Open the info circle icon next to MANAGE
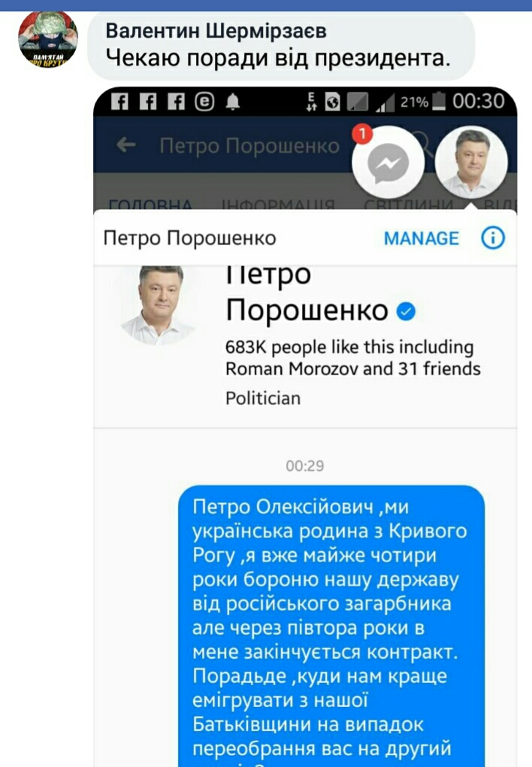532x767 pixels. pos(492,238)
